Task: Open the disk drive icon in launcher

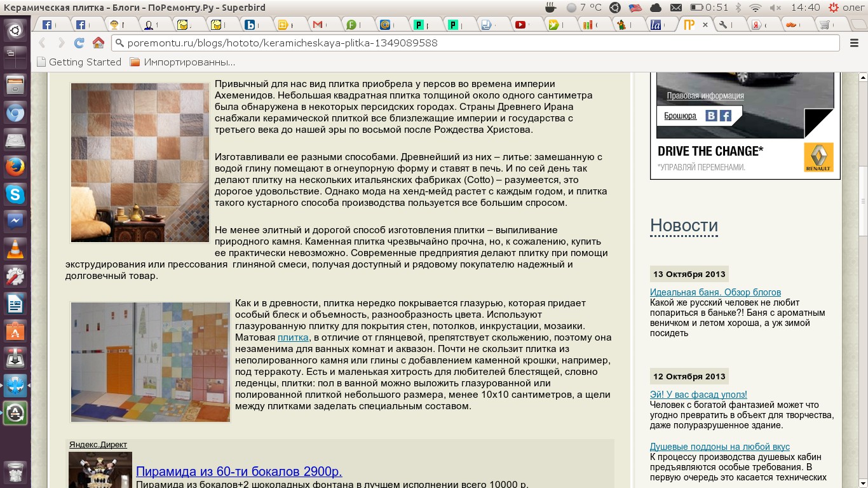Action: click(15, 140)
